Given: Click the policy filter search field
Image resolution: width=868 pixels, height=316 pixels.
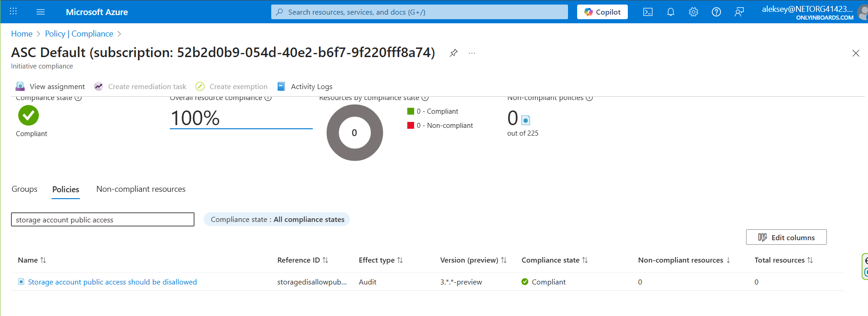Looking at the screenshot, I should [x=103, y=219].
